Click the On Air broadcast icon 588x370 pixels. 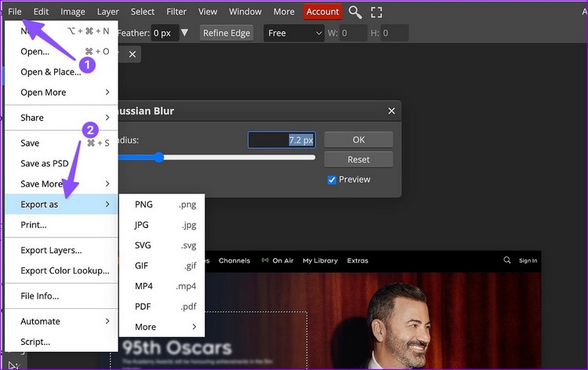[265, 260]
